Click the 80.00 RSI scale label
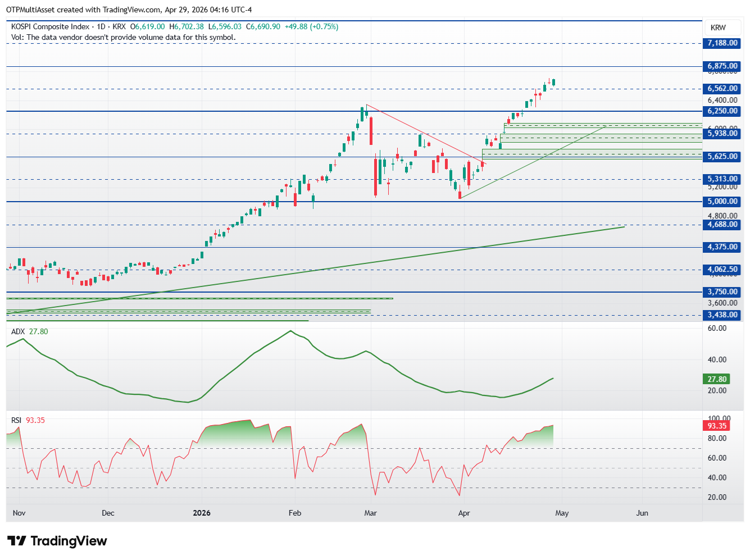This screenshot has width=750, height=560. point(717,438)
